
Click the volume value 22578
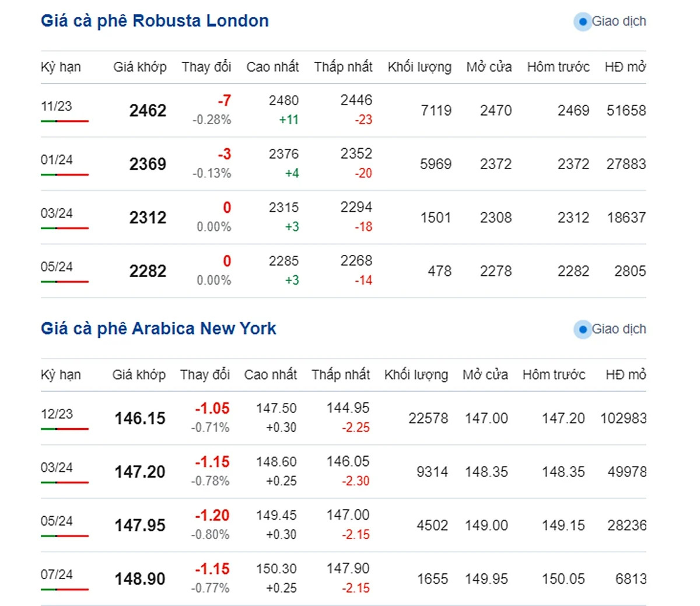click(428, 419)
